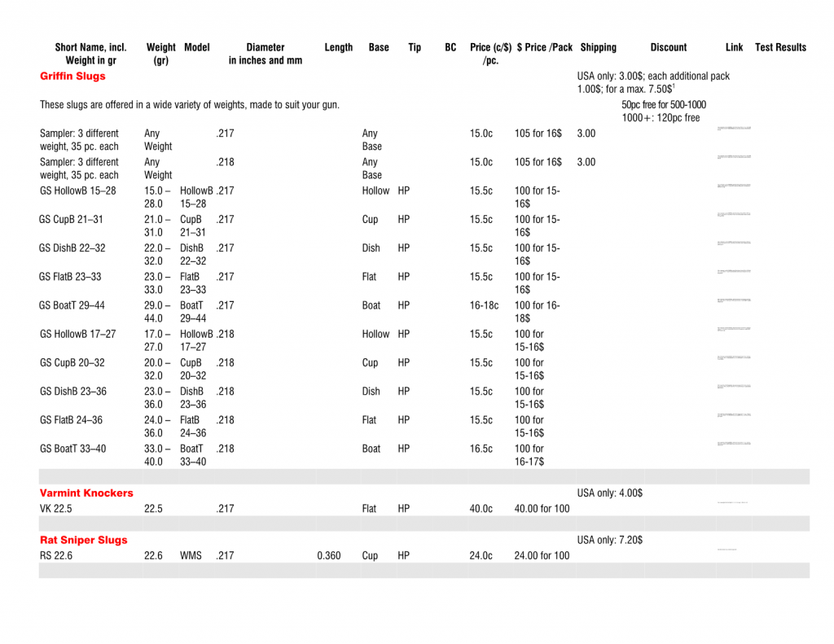Screen dimensions: 834x644
Task: Click the Rat Sniper Slugs heading
Action: pyautogui.click(x=84, y=540)
